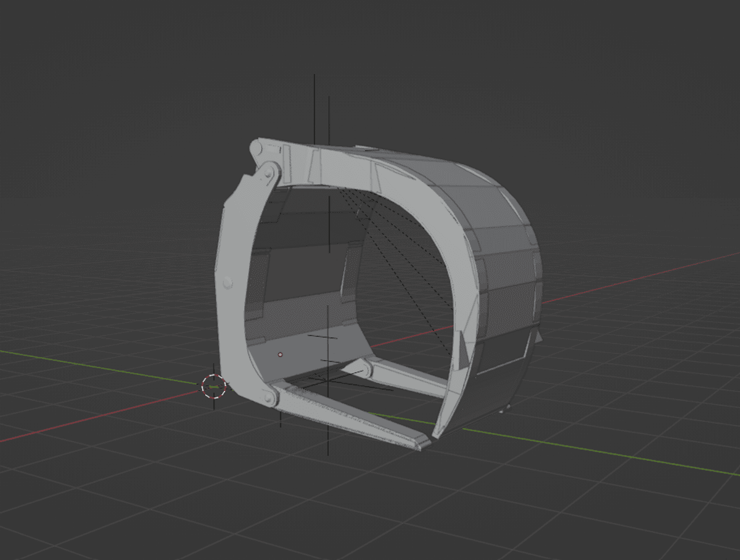Click the rear tine's rounded pivot joint
The width and height of the screenshot is (740, 560).
tap(364, 368)
